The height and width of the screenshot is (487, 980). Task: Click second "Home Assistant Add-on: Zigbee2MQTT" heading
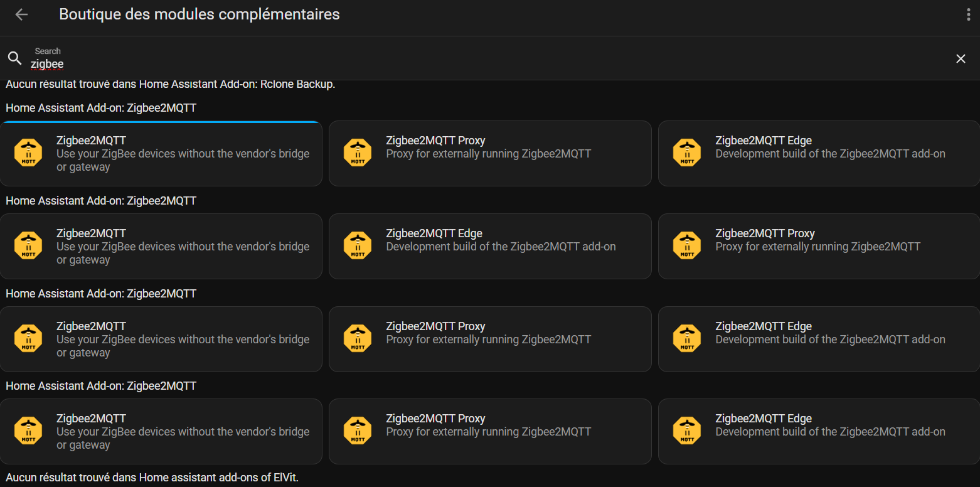click(x=101, y=201)
